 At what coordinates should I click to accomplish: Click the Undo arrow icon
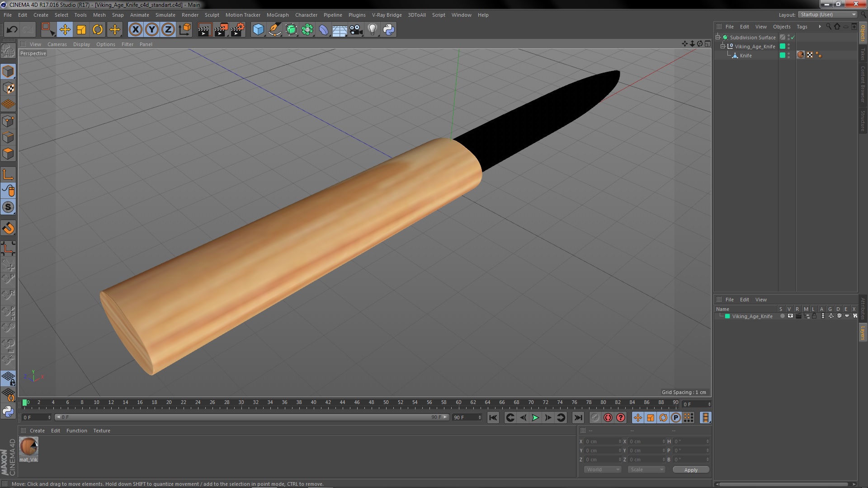pyautogui.click(x=12, y=30)
